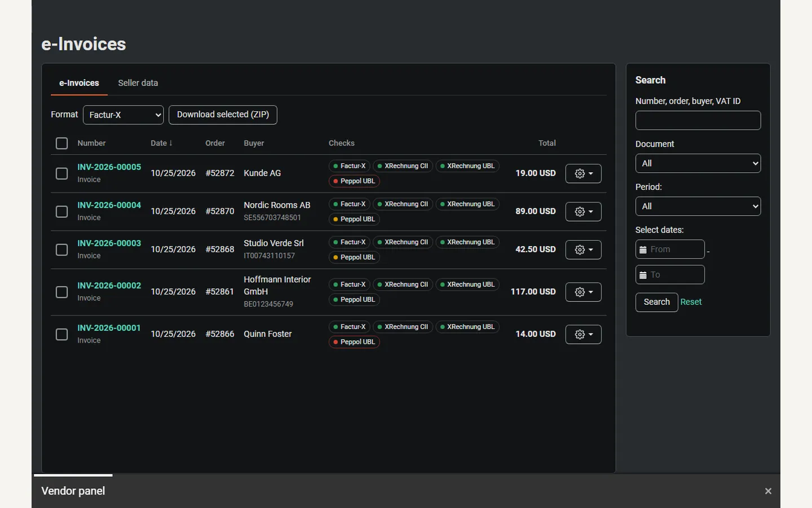Toggle the select-all invoices checkbox
The width and height of the screenshot is (812, 508).
coord(62,143)
